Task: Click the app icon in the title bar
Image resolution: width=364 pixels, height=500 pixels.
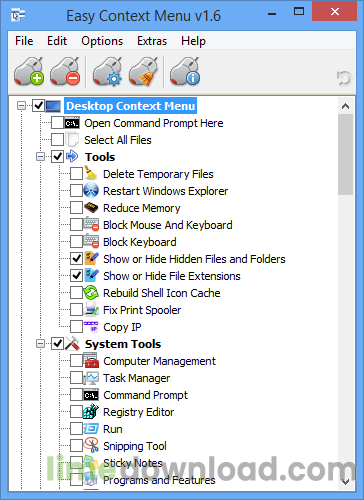Action: tap(18, 15)
